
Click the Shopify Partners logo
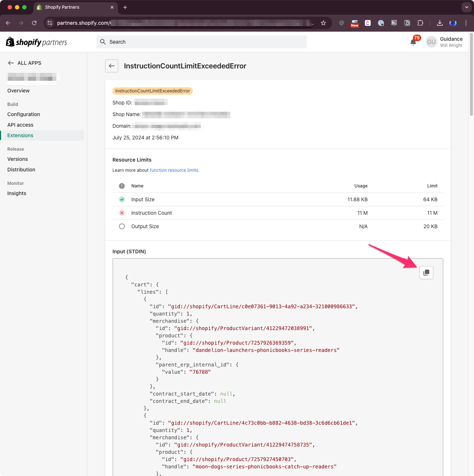36,42
